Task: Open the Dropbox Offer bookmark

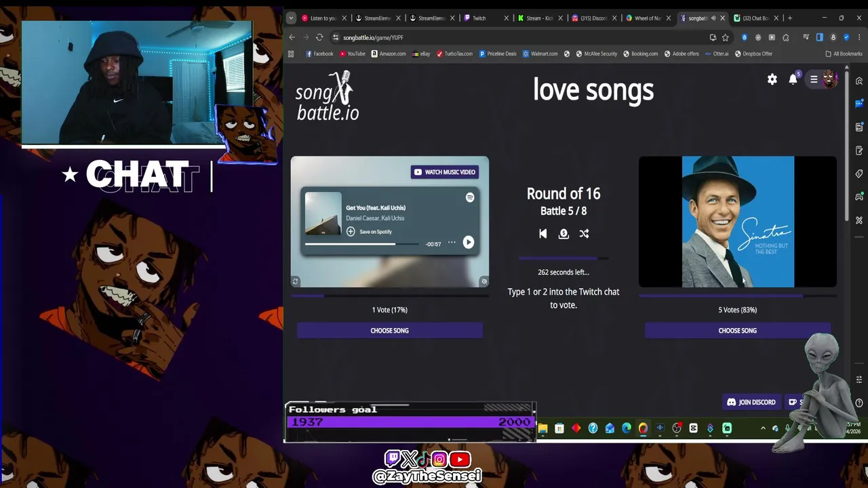Action: point(753,54)
